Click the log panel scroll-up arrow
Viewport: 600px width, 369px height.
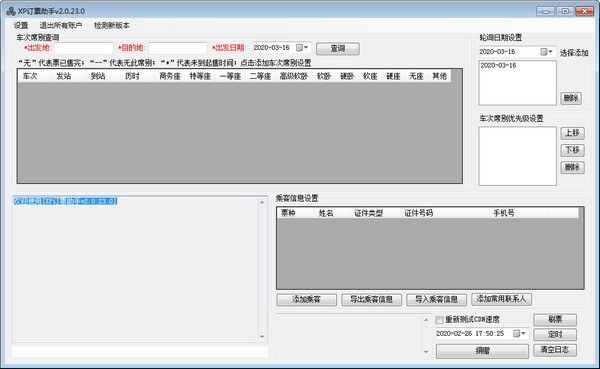pos(262,202)
